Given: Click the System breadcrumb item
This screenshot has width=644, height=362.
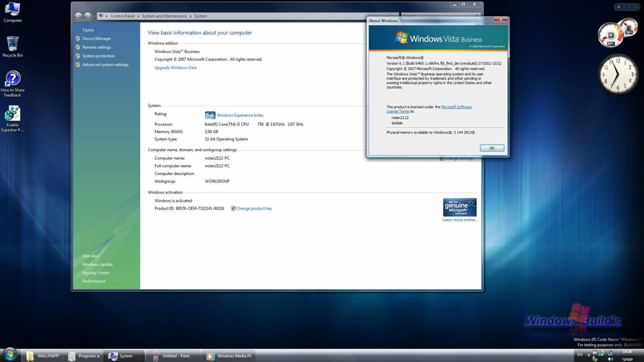Looking at the screenshot, I should pos(201,16).
